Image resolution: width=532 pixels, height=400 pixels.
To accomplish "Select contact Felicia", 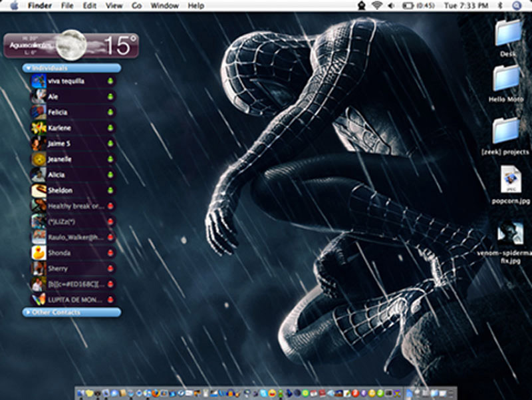I will coord(73,112).
